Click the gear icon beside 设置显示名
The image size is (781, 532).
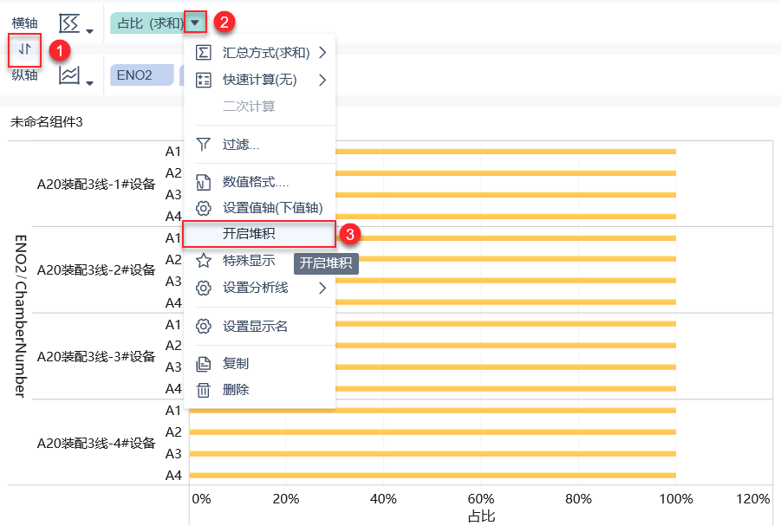(204, 327)
